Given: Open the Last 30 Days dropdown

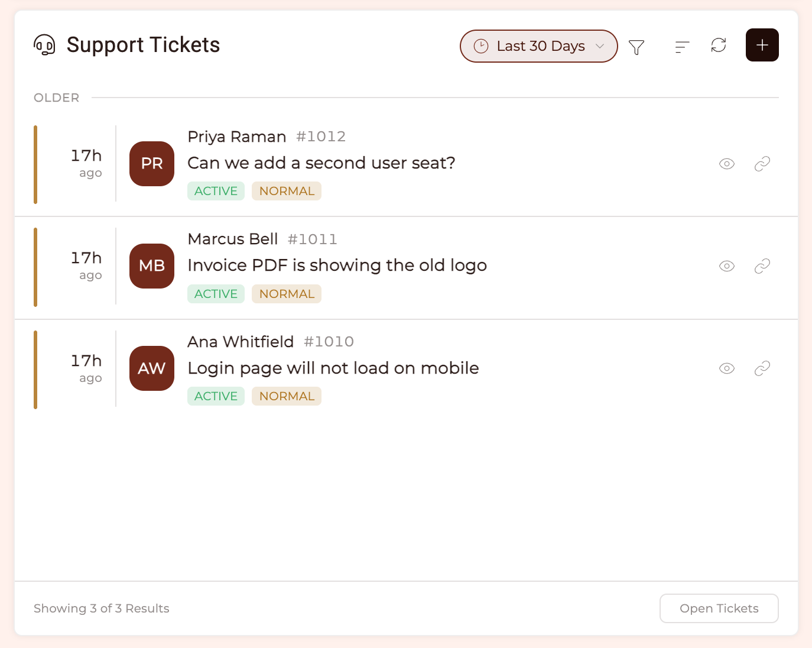Looking at the screenshot, I should (x=539, y=46).
